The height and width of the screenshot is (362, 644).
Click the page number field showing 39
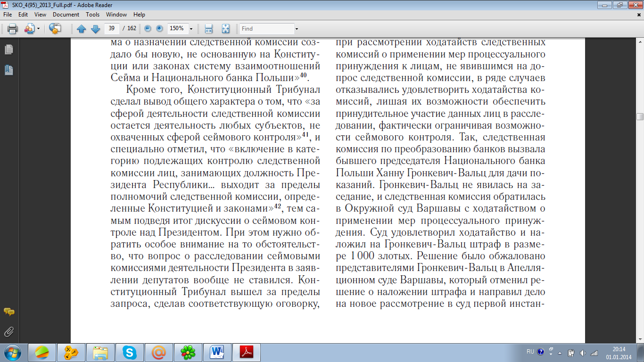pos(112,28)
